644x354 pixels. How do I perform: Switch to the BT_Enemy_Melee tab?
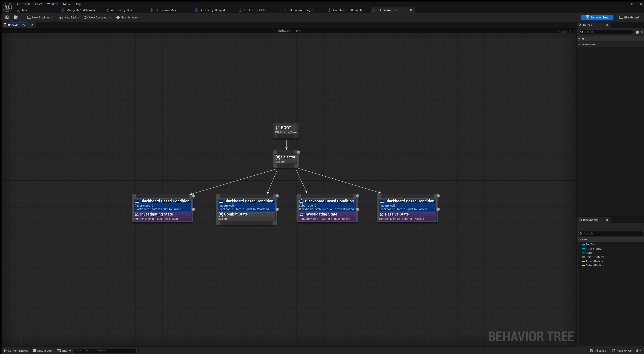255,10
